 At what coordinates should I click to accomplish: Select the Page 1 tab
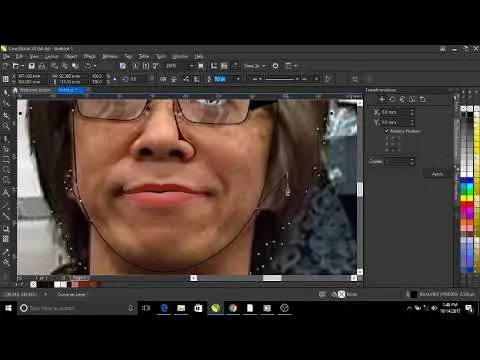tap(79, 277)
